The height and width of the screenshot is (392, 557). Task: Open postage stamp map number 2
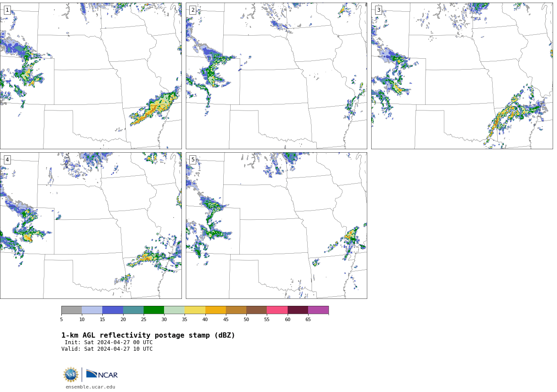click(x=276, y=76)
